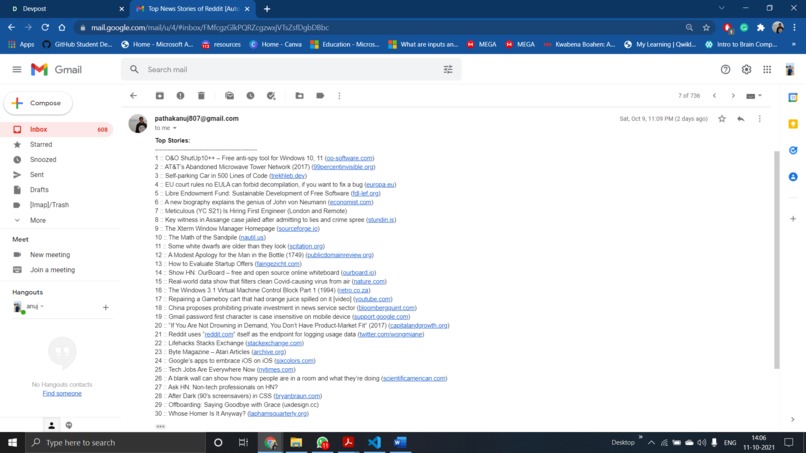Star this message
Screen dimensions: 806x453
point(722,119)
